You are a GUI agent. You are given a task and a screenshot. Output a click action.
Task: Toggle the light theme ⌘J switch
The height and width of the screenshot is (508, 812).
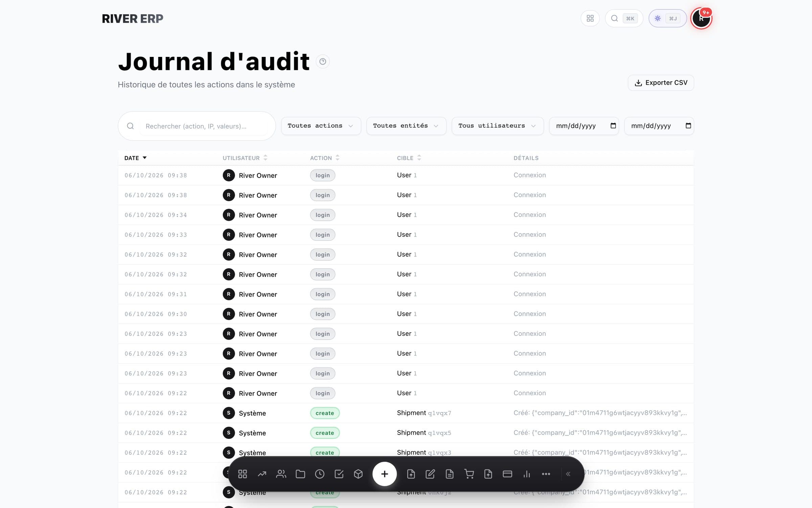click(667, 18)
